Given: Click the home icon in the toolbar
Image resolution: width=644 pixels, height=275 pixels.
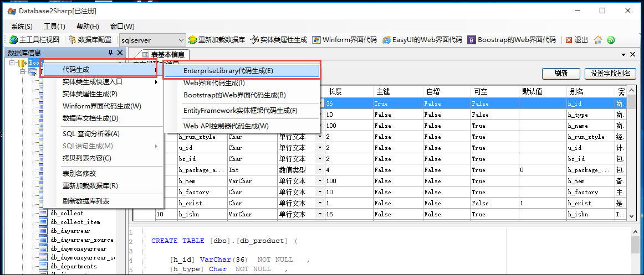Looking at the screenshot, I should pos(598,40).
